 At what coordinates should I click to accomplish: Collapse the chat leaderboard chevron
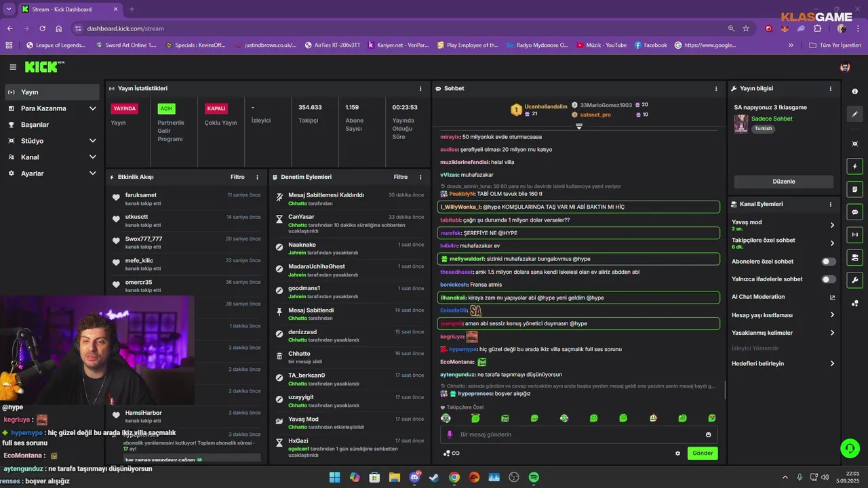578,126
